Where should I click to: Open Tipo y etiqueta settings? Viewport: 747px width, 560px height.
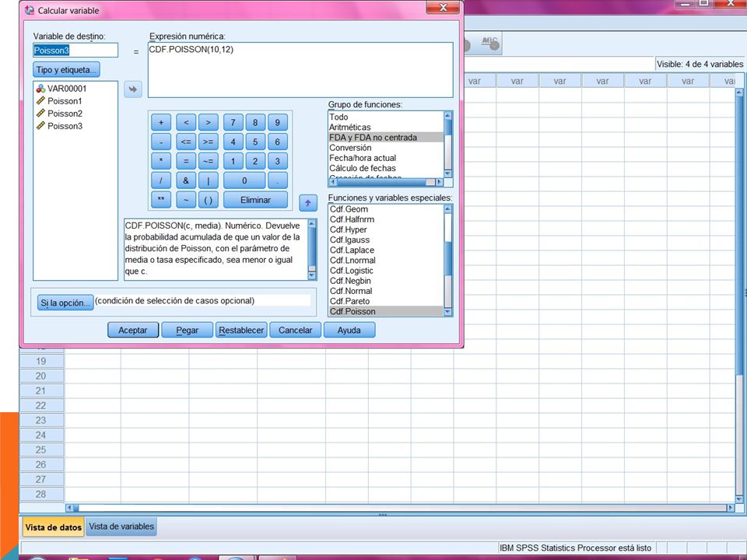[66, 69]
